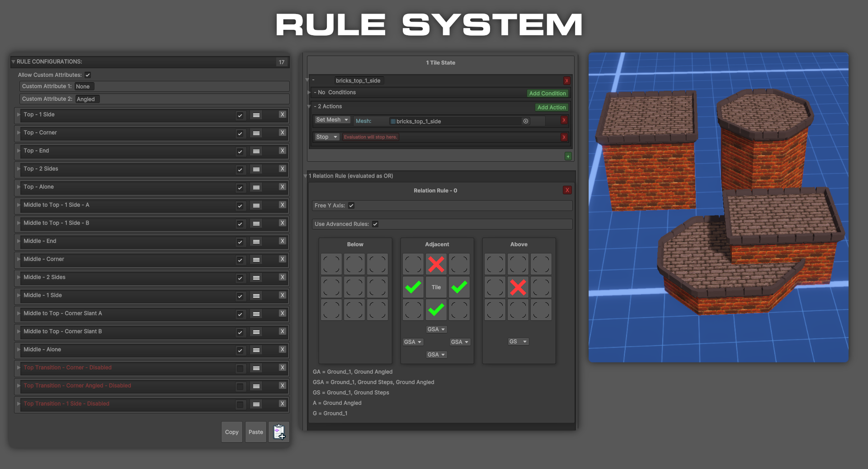
Task: Remove the Middle - End rule
Action: coord(283,241)
